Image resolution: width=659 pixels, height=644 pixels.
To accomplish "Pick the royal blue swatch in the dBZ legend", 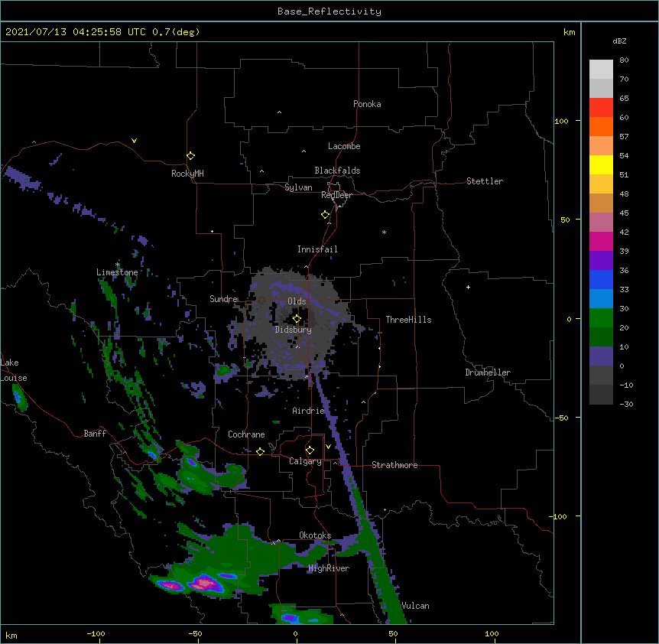I will coord(601,279).
